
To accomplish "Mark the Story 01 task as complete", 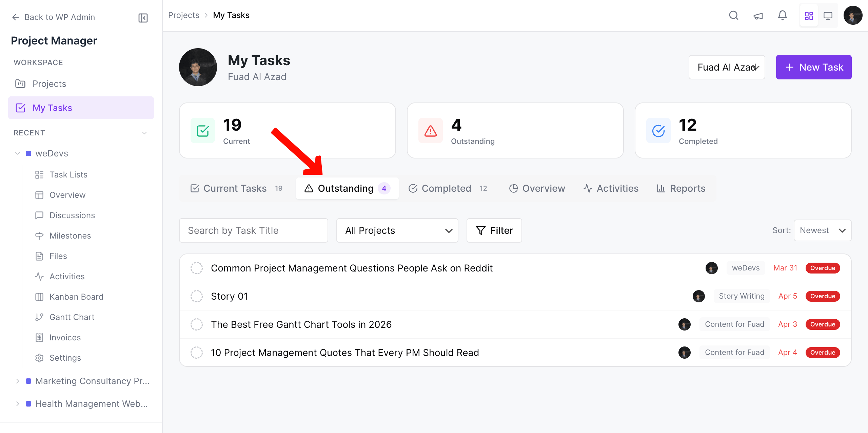I will tap(197, 296).
